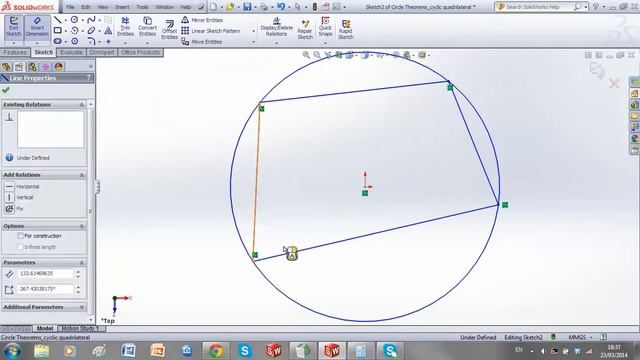Viewport: 640px width, 360px height.
Task: Click the red cancel sketch X
Action: pos(614,84)
